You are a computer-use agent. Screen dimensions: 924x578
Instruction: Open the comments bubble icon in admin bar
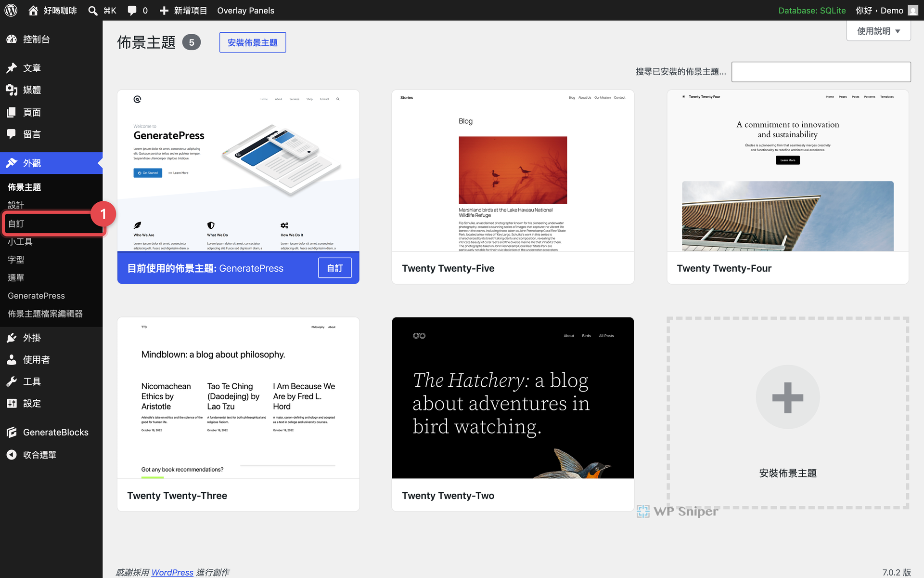coord(132,11)
